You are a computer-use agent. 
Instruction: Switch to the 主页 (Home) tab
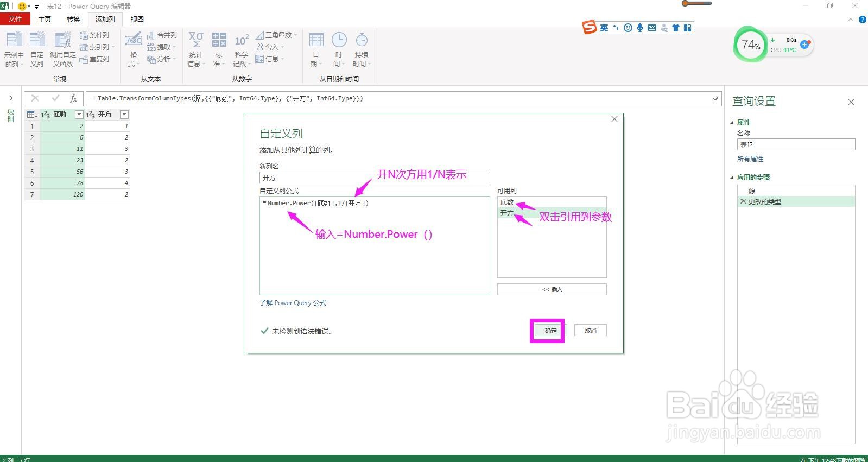45,19
